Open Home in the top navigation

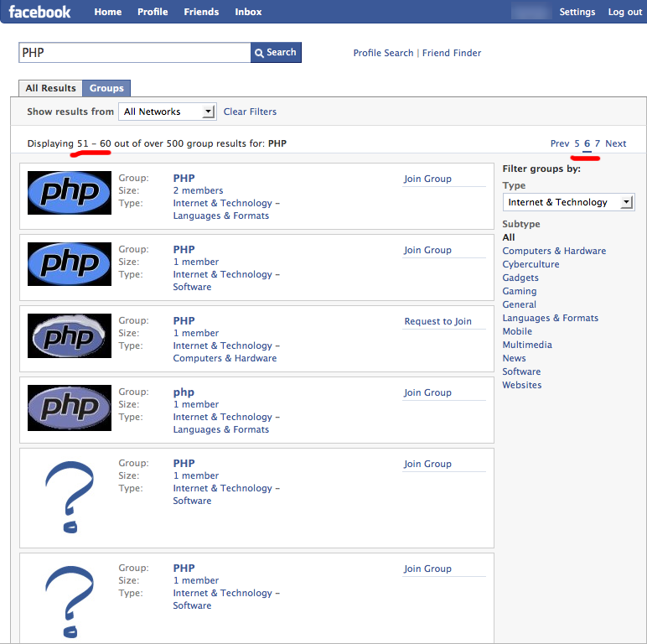click(108, 12)
